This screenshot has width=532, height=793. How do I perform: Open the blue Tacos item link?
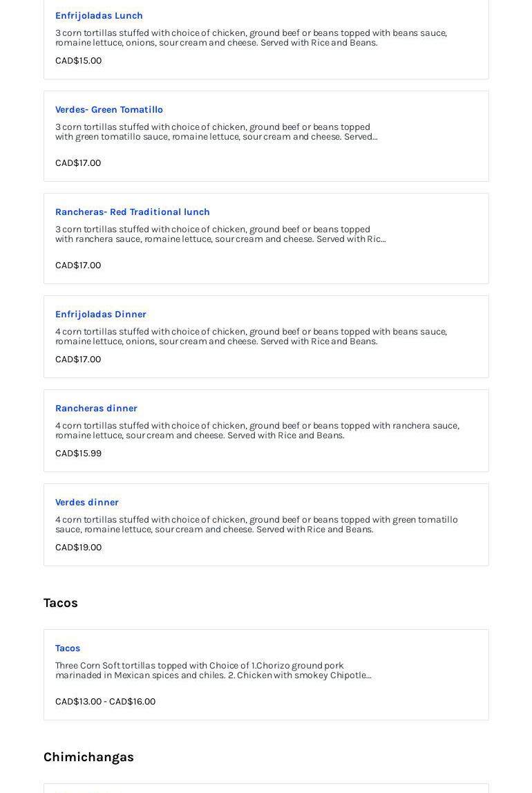(68, 648)
